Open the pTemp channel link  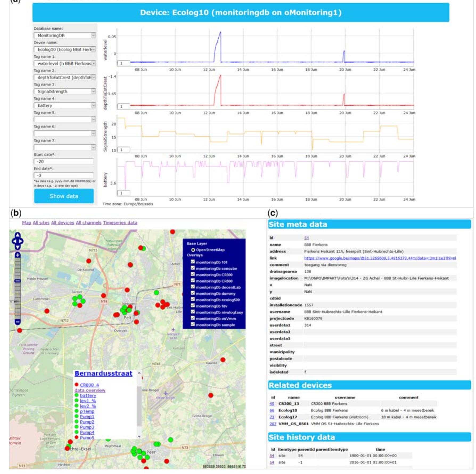click(87, 411)
